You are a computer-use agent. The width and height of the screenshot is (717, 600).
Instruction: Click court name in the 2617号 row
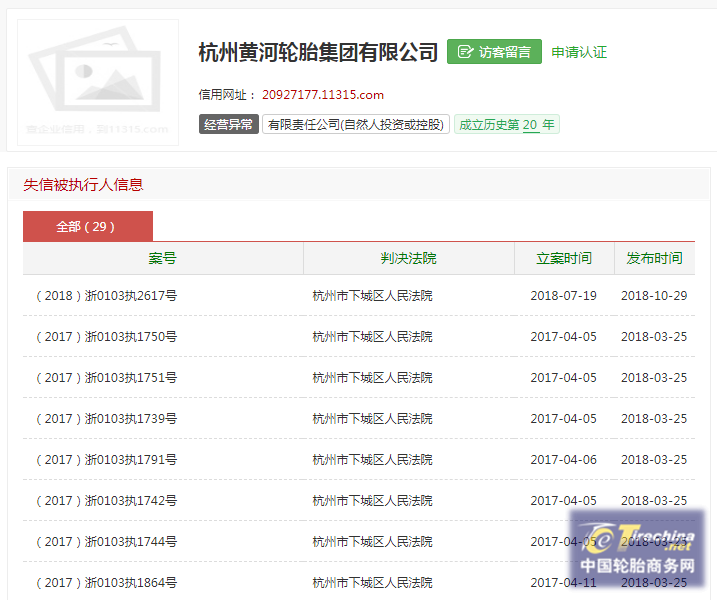coord(372,295)
